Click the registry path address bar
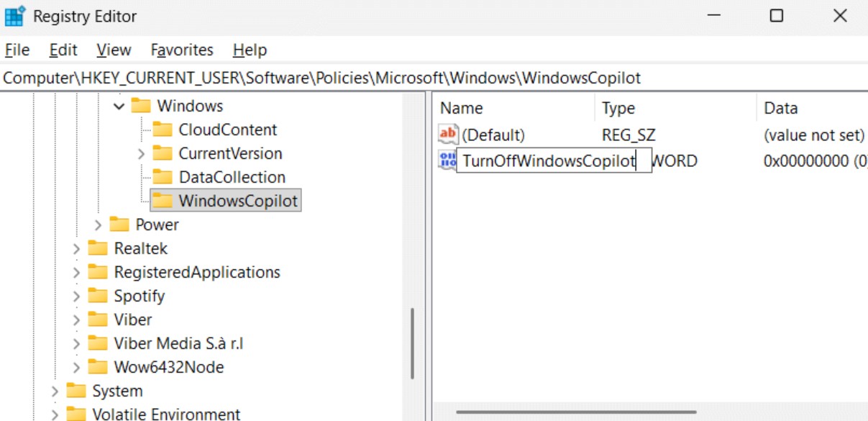The image size is (868, 421). point(434,78)
